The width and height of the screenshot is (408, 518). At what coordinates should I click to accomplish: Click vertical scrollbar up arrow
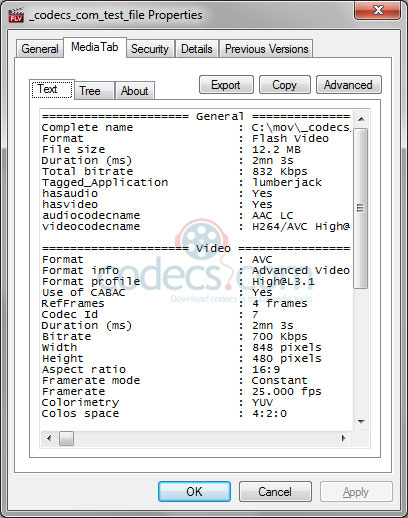361,119
